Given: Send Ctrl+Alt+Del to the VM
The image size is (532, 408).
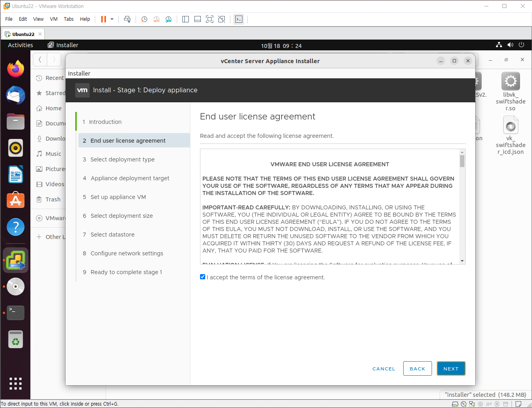Looking at the screenshot, I should [x=127, y=19].
